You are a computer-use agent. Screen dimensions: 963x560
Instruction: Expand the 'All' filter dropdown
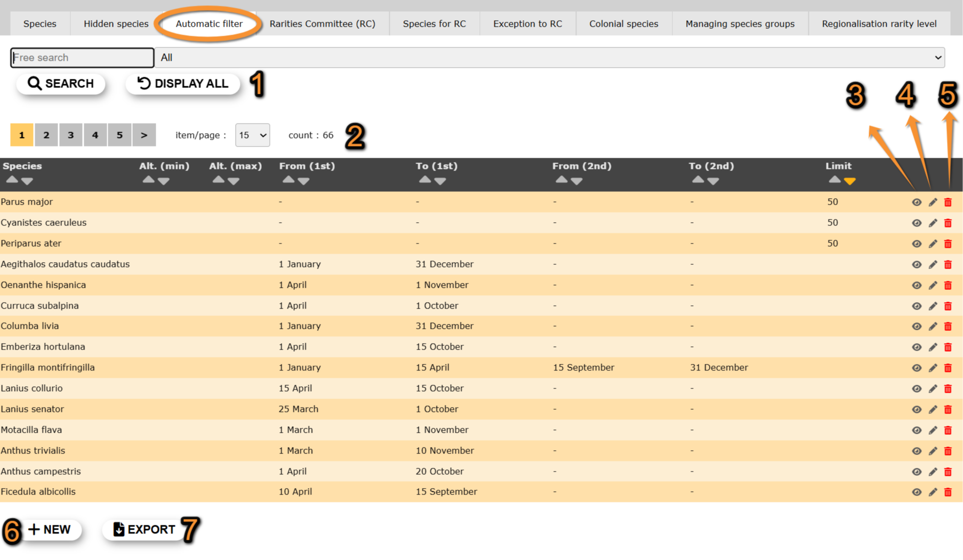point(549,58)
